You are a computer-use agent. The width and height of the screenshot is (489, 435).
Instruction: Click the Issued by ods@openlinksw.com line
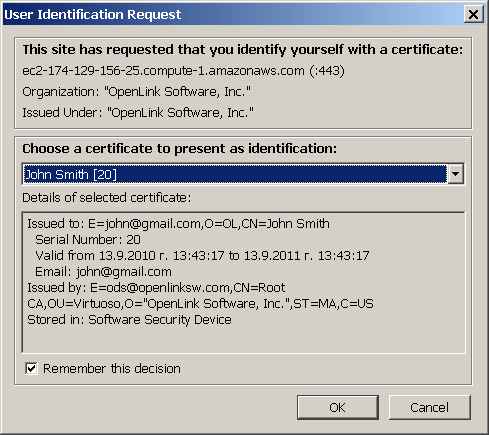(x=200, y=296)
